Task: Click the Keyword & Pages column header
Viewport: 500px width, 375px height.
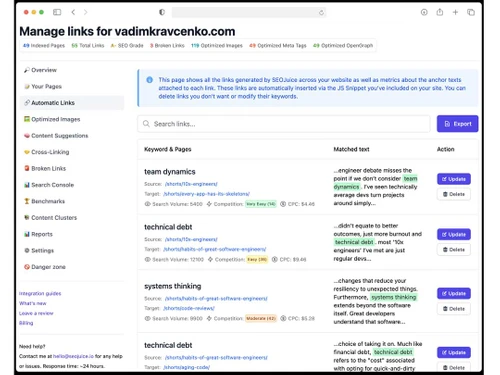Action: 168,149
